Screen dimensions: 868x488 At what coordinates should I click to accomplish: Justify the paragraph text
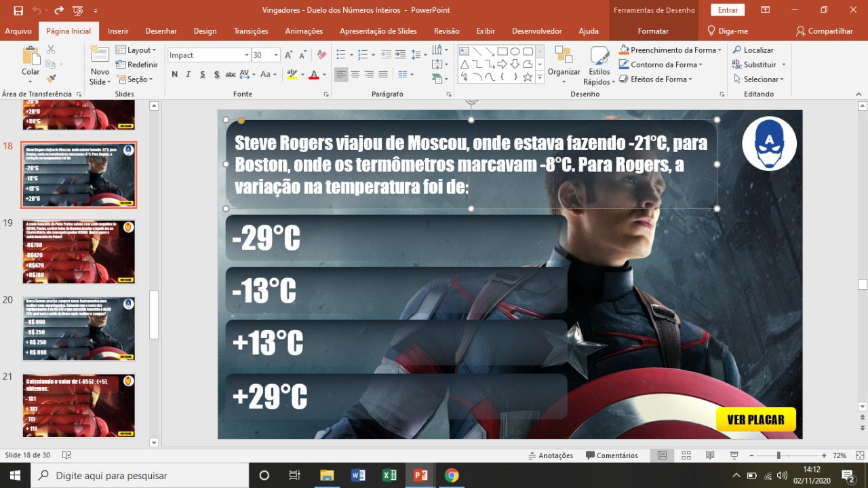(383, 75)
